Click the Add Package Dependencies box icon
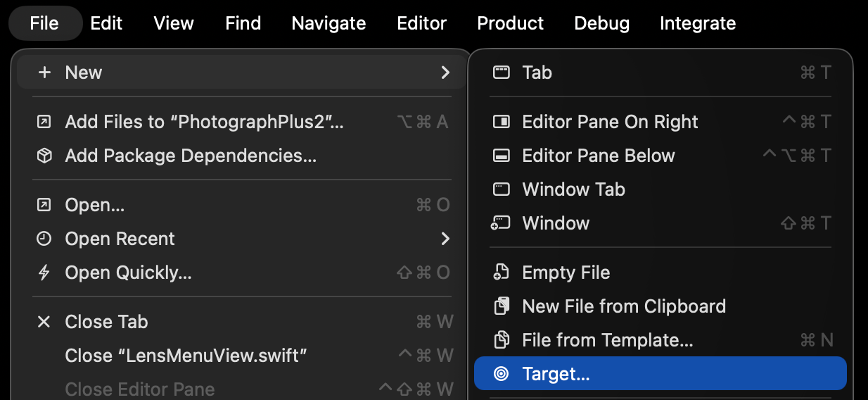 coord(44,156)
